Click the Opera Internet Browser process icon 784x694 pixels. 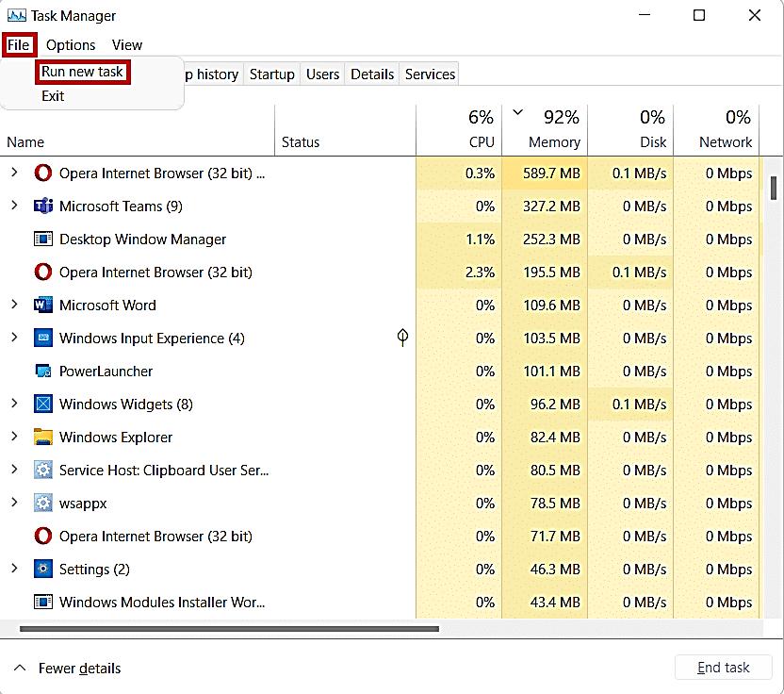(x=42, y=173)
